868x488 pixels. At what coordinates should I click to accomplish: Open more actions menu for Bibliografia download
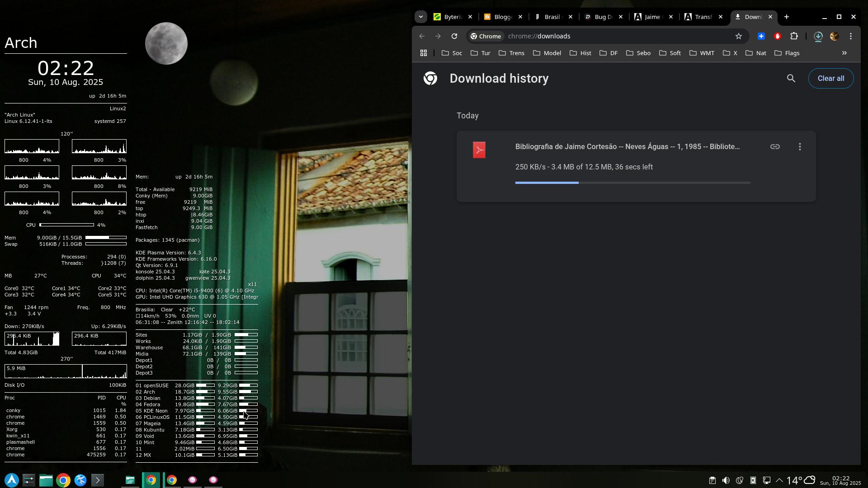click(x=800, y=147)
